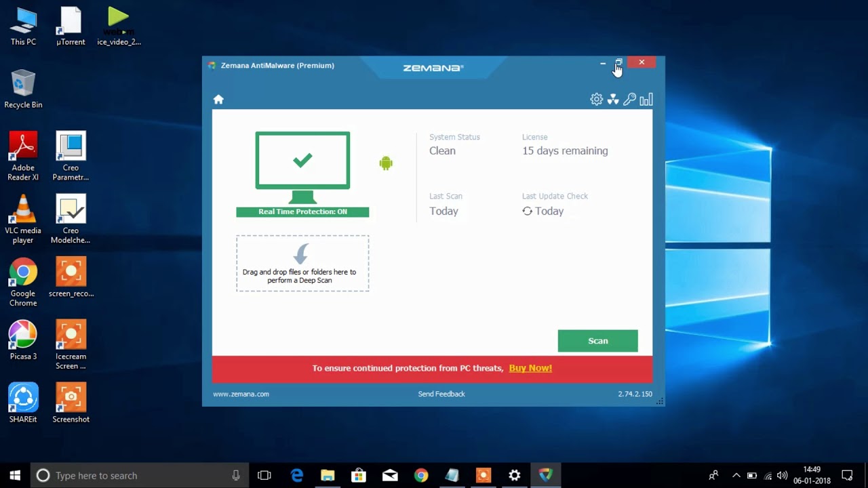
Task: Open Task View on the taskbar
Action: 264,475
